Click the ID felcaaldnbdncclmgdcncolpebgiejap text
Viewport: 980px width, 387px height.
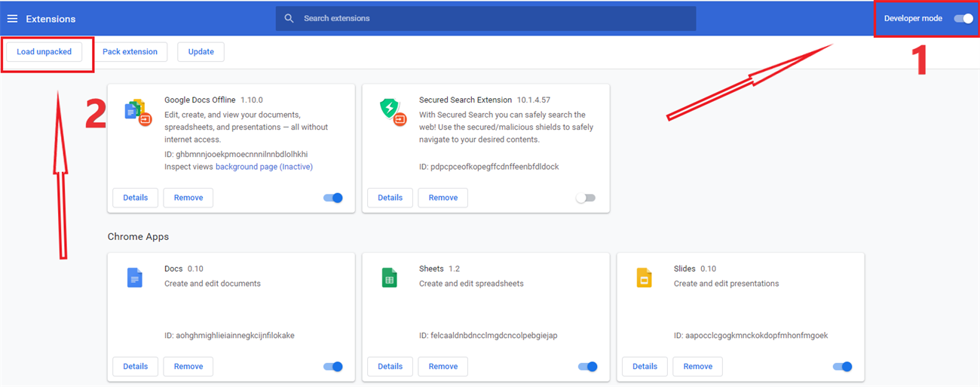488,336
